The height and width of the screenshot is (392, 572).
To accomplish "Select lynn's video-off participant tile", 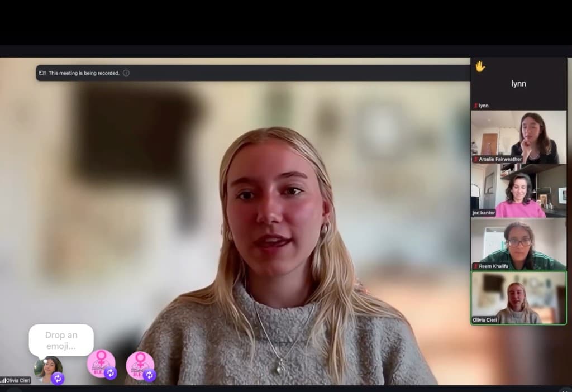I will tap(518, 84).
